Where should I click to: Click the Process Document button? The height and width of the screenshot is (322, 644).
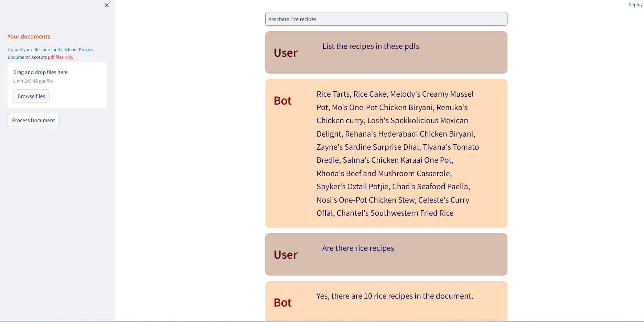(33, 120)
